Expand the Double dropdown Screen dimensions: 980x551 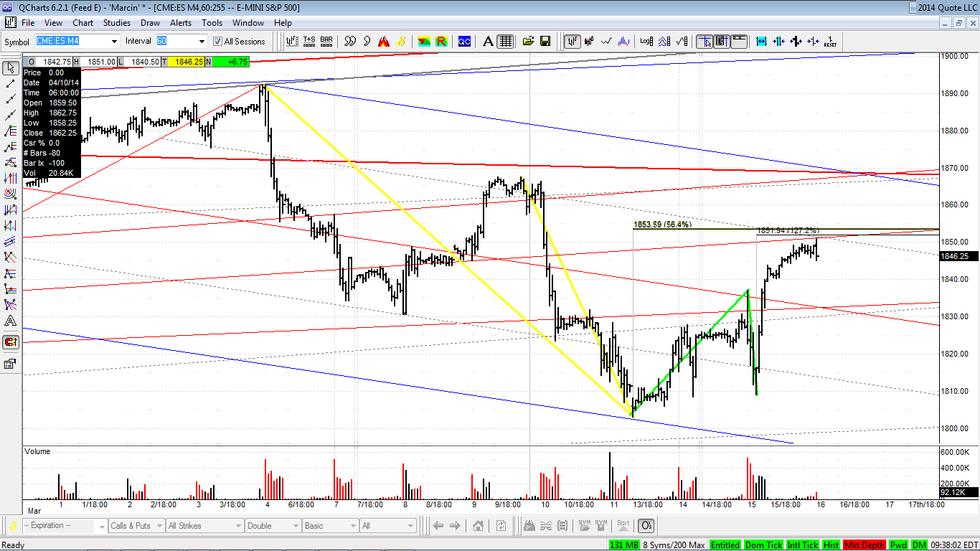click(296, 526)
